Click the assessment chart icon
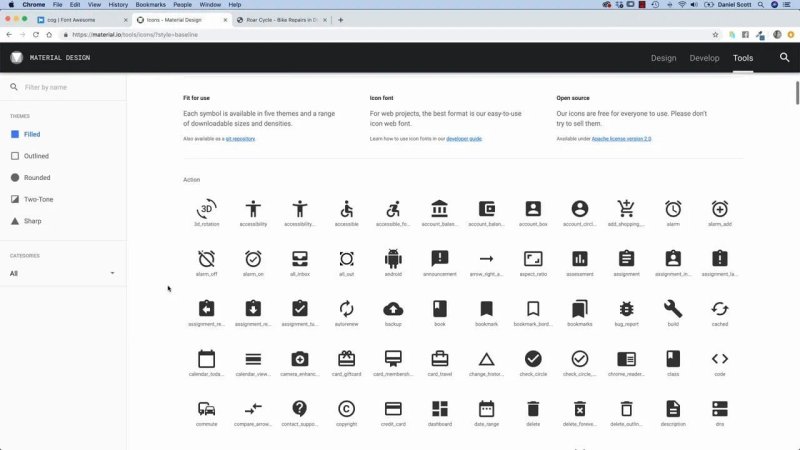Screen dimensions: 800x450 coord(580,259)
